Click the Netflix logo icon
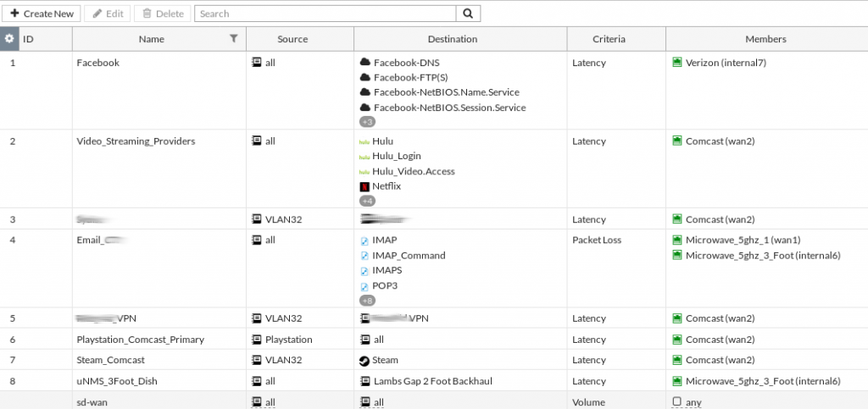 (x=364, y=187)
